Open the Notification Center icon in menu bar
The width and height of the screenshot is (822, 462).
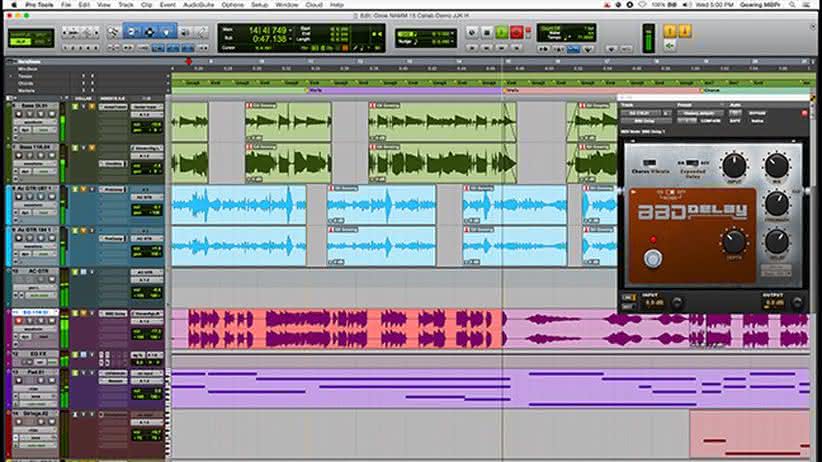[x=807, y=5]
